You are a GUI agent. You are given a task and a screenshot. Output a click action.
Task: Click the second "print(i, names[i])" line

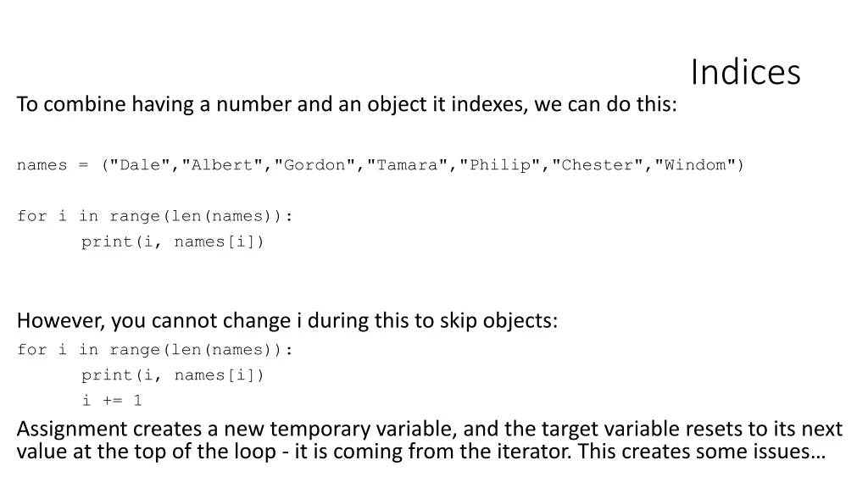click(x=173, y=375)
